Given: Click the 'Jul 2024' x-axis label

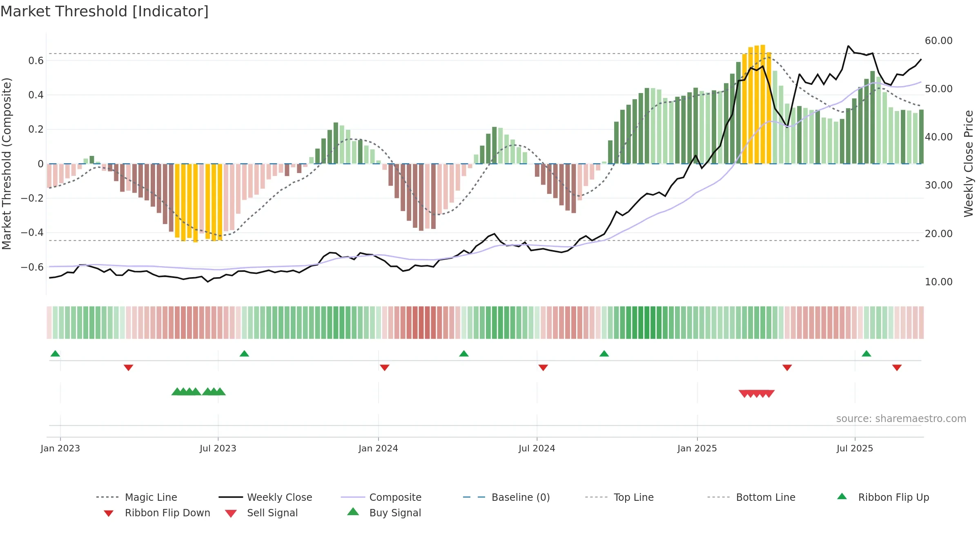Looking at the screenshot, I should pyautogui.click(x=537, y=448).
